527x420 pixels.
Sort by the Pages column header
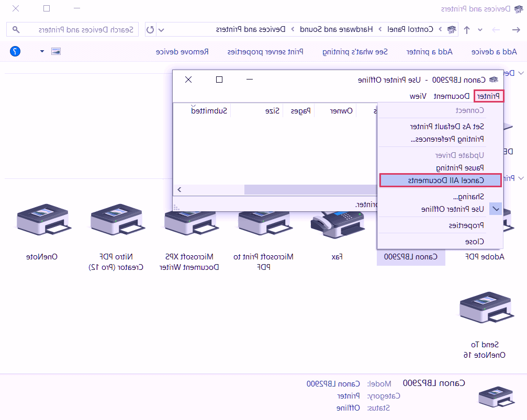pos(301,111)
